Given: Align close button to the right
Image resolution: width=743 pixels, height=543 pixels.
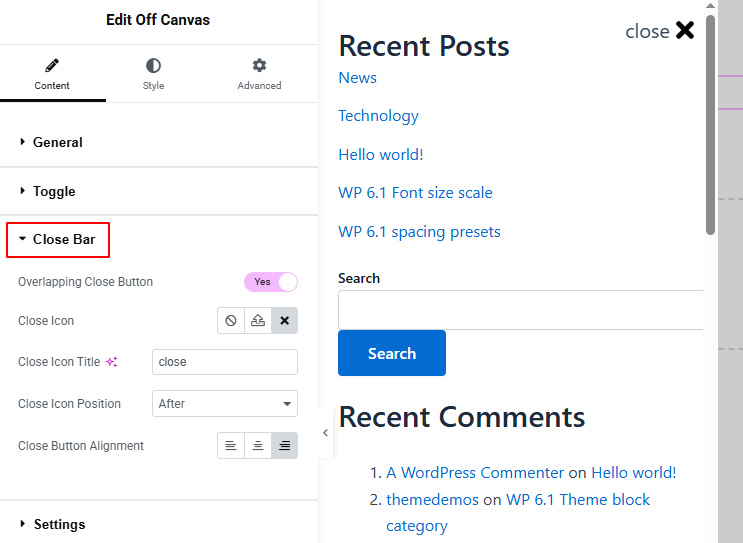Looking at the screenshot, I should [284, 446].
